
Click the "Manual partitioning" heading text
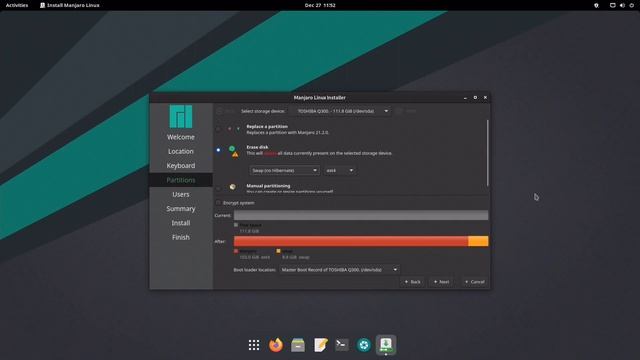(x=268, y=186)
